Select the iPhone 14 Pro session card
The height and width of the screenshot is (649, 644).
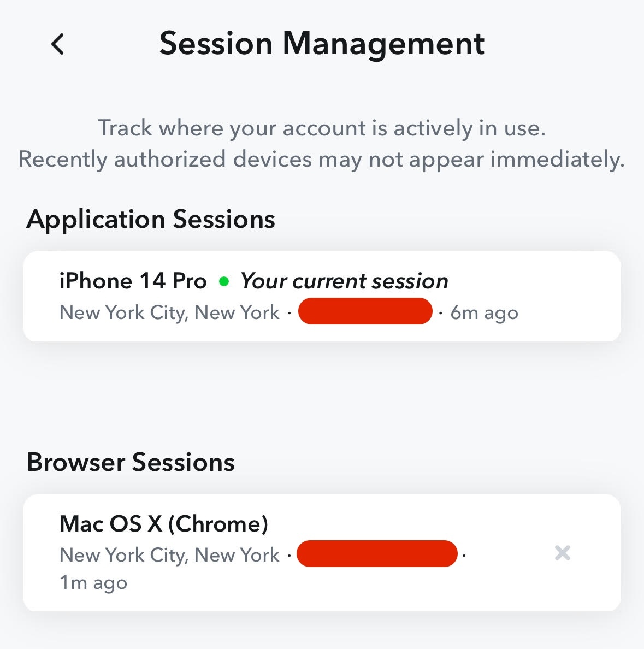click(322, 295)
